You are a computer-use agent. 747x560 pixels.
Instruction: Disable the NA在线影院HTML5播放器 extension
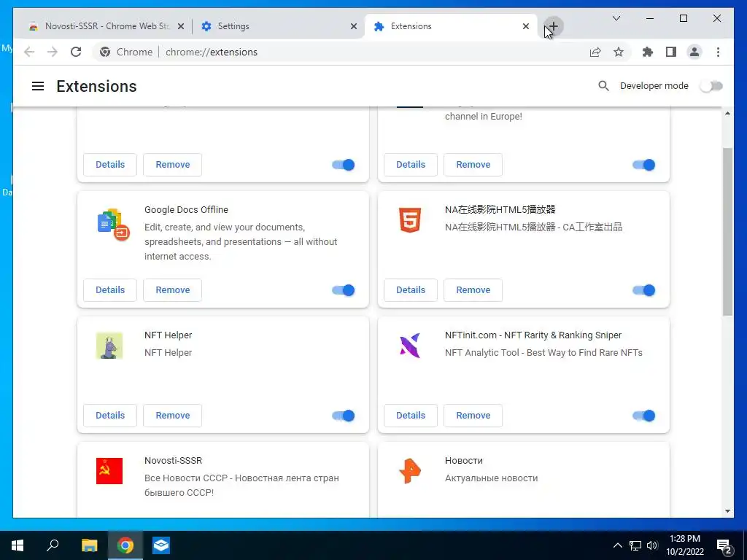[644, 290]
